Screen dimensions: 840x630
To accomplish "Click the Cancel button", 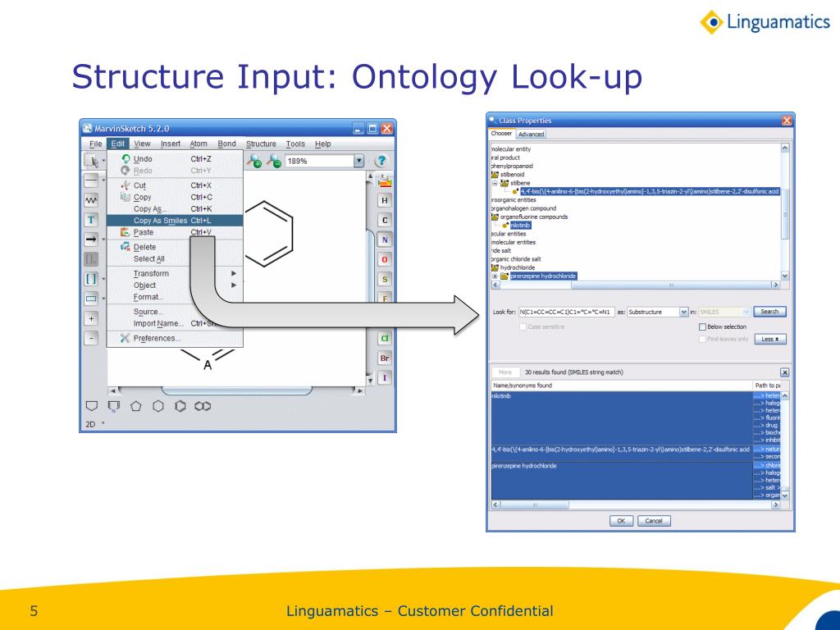I will 654,521.
